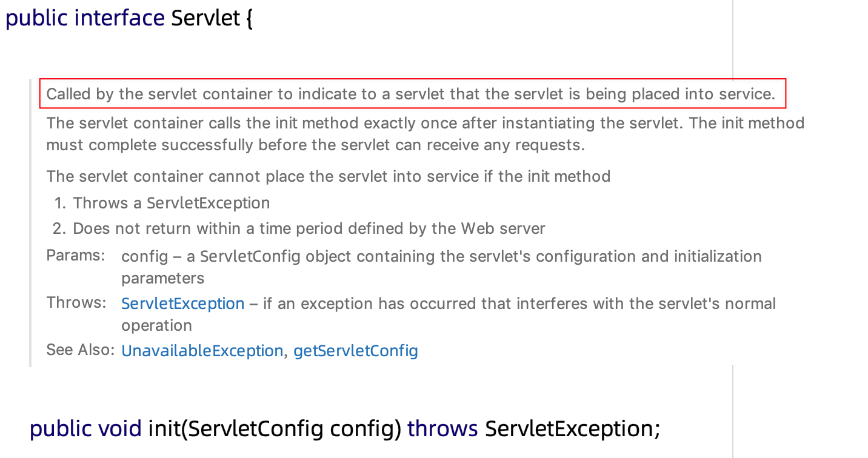The width and height of the screenshot is (868, 458).
Task: Follow the getServletConfig link
Action: pyautogui.click(x=356, y=351)
